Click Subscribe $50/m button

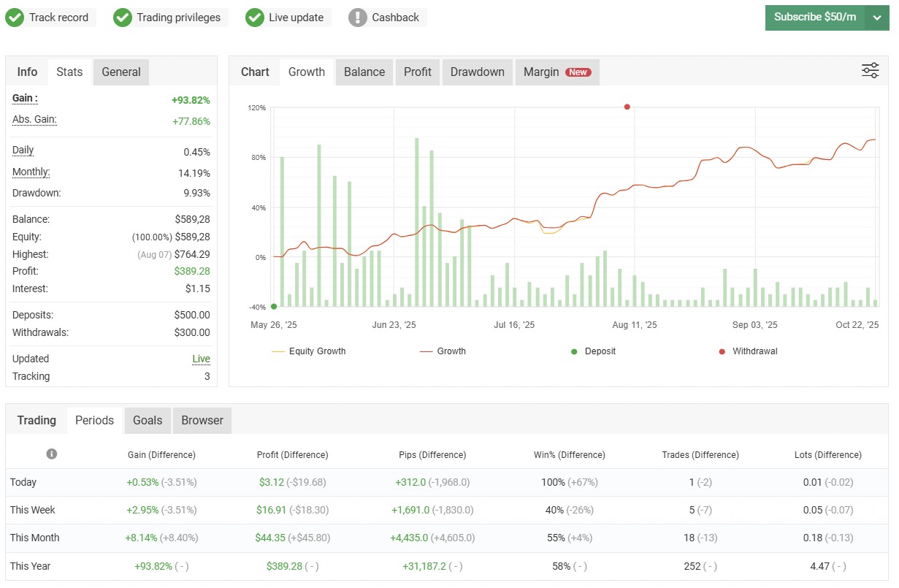[815, 18]
